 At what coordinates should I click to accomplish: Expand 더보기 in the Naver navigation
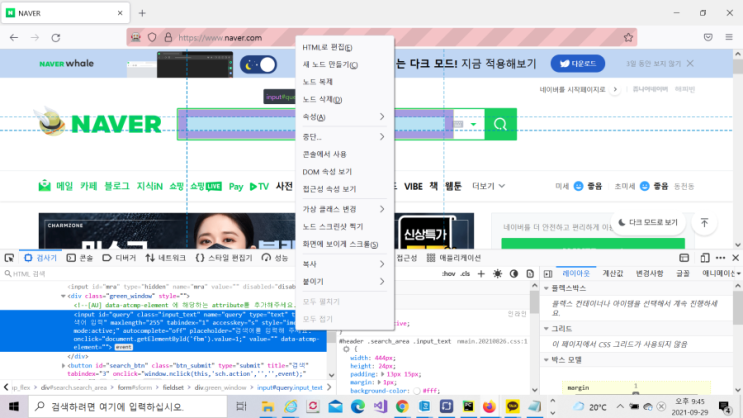488,186
